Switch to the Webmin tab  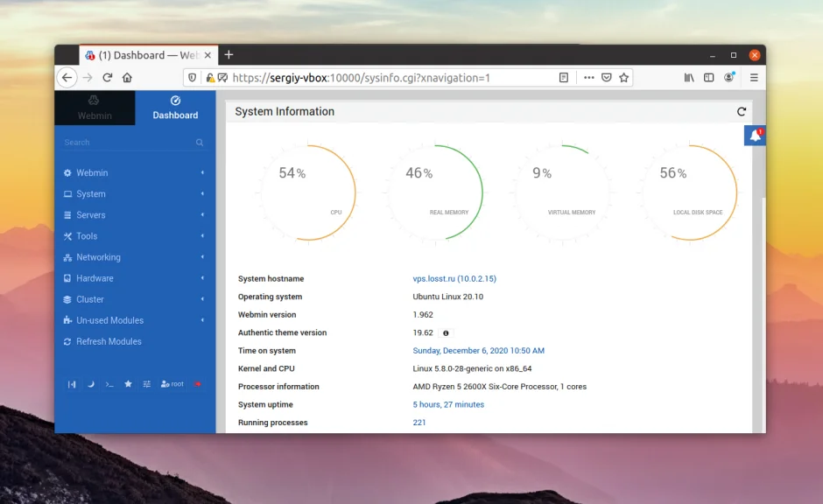click(95, 108)
